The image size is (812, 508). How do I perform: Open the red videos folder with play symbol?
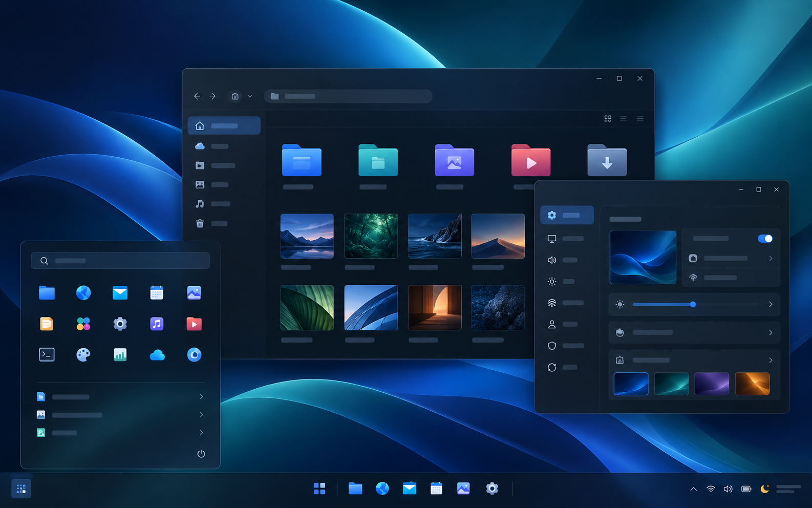pyautogui.click(x=531, y=160)
